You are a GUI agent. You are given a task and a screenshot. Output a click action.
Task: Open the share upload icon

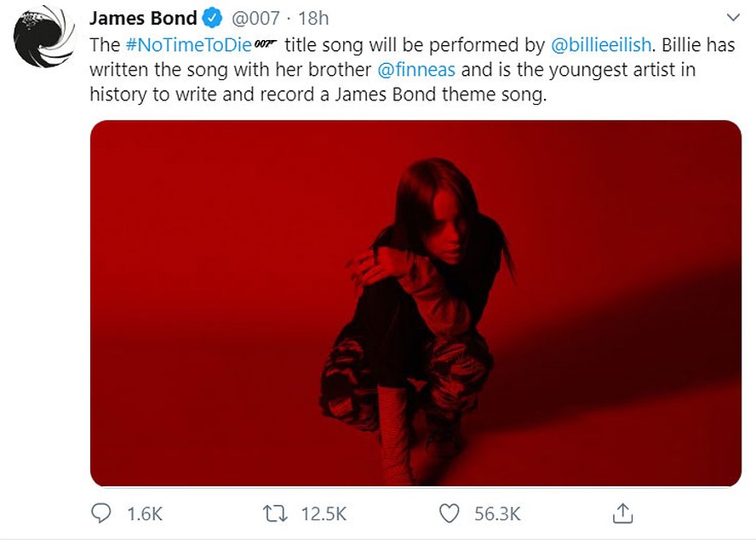(x=622, y=513)
